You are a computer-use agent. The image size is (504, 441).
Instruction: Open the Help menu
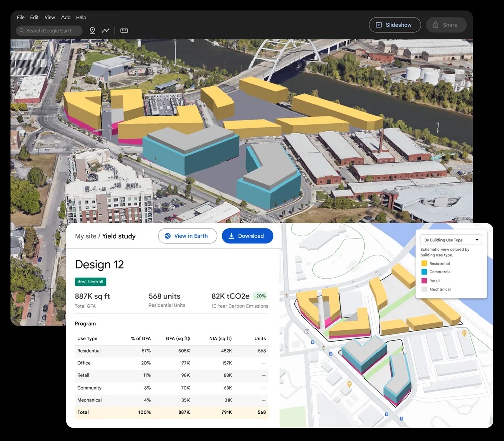(x=81, y=17)
